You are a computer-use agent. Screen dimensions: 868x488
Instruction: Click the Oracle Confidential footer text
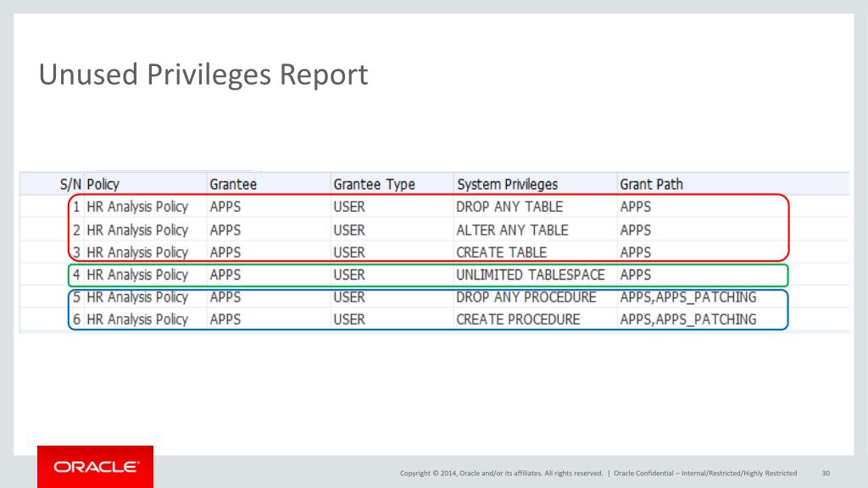coord(705,473)
